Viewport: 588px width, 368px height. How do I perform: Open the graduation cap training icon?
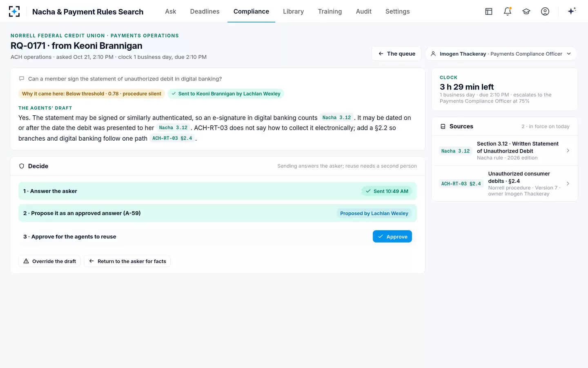526,11
